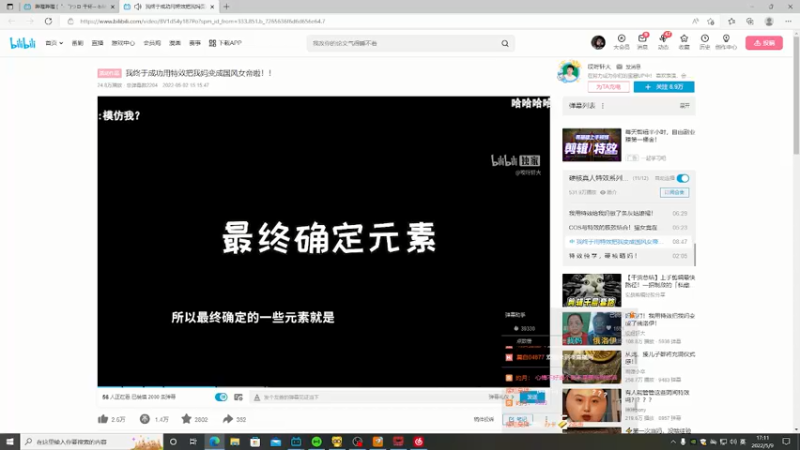
Task: Expand the 首页 dropdown in navigation
Action: pyautogui.click(x=54, y=43)
